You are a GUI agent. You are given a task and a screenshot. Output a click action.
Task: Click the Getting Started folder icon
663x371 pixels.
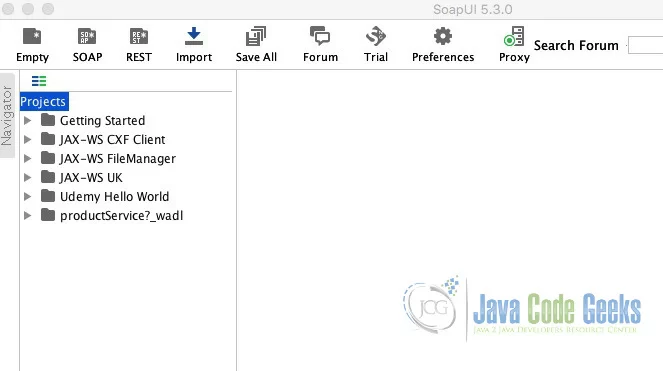(48, 120)
